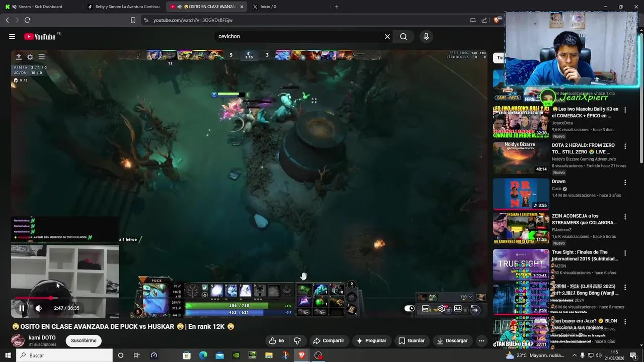Clear the search text with the X icon
The width and height of the screenshot is (644, 362).
[387, 36]
